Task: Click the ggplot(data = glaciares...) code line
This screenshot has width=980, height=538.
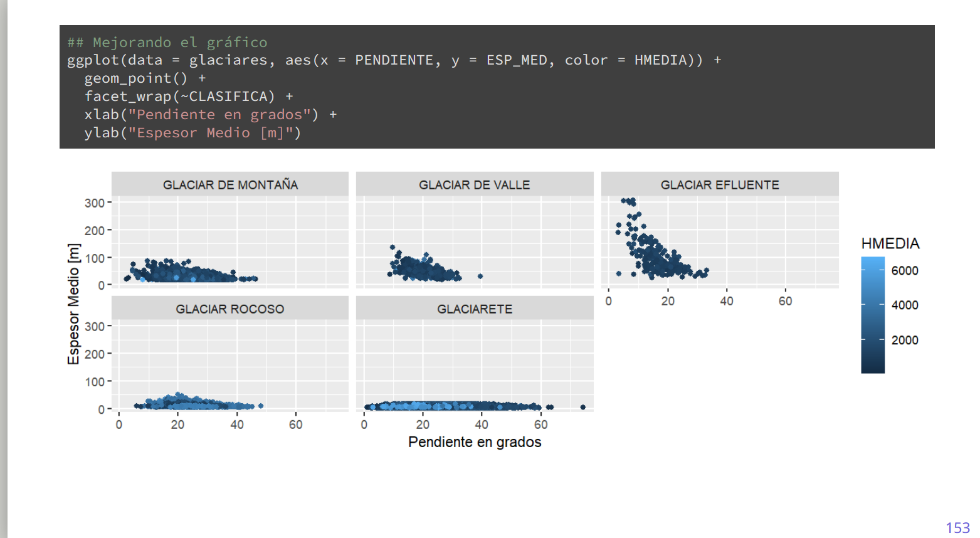Action: coord(394,60)
